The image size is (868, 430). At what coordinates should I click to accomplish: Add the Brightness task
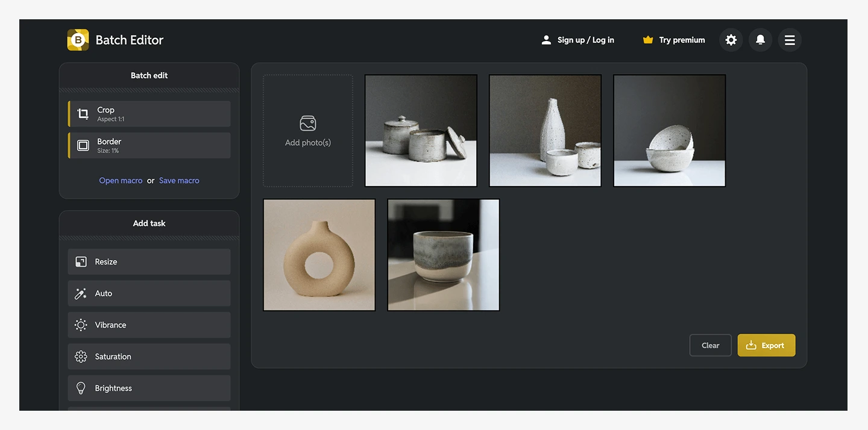point(149,388)
